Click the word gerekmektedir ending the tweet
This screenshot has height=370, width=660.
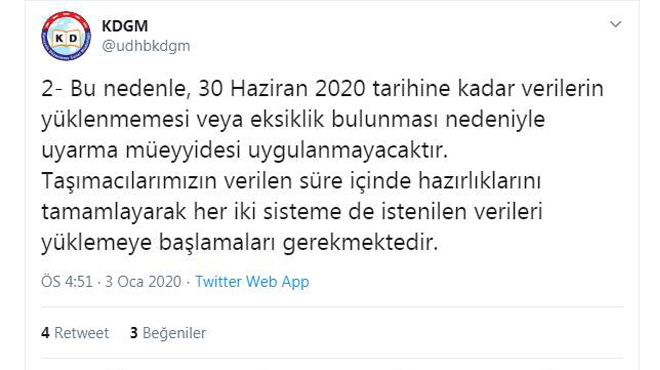pos(360,243)
